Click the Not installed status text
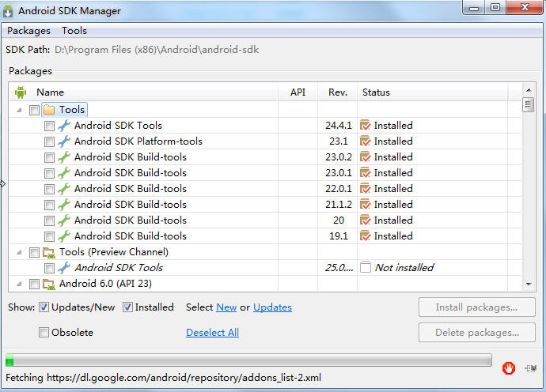This screenshot has width=546, height=392. [x=404, y=267]
